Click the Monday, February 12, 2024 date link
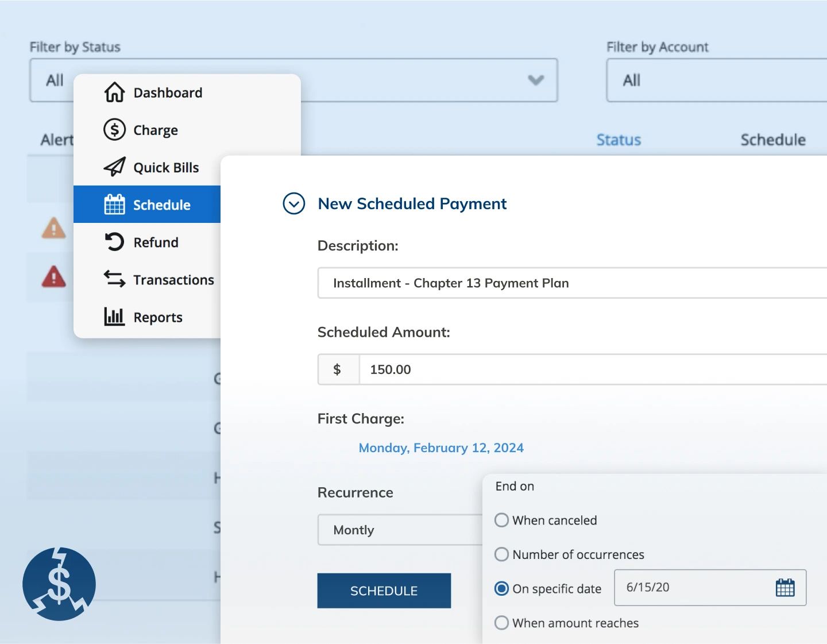Screen dimensions: 827x644 (441, 448)
